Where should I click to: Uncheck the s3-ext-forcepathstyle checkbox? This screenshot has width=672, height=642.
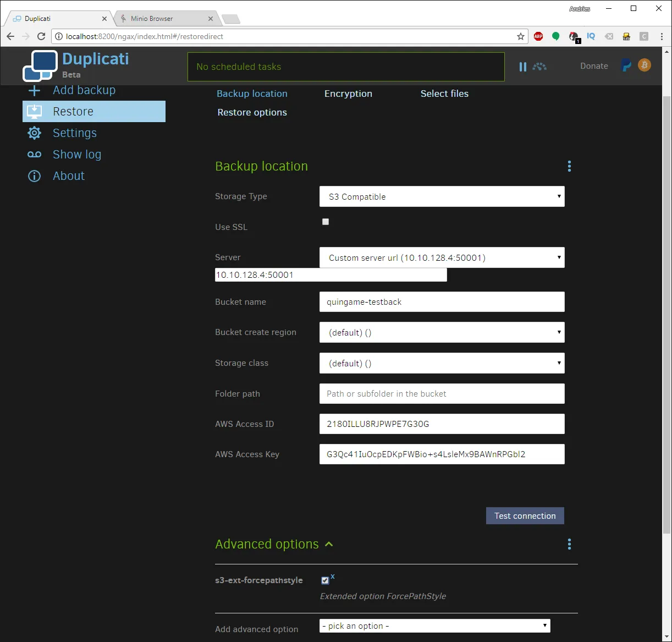[x=325, y=580]
